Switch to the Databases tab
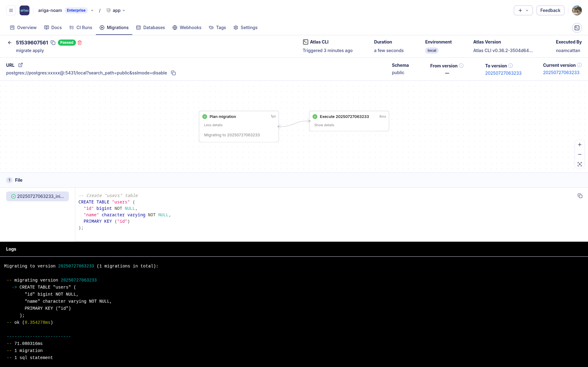588x367 pixels. pyautogui.click(x=150, y=28)
